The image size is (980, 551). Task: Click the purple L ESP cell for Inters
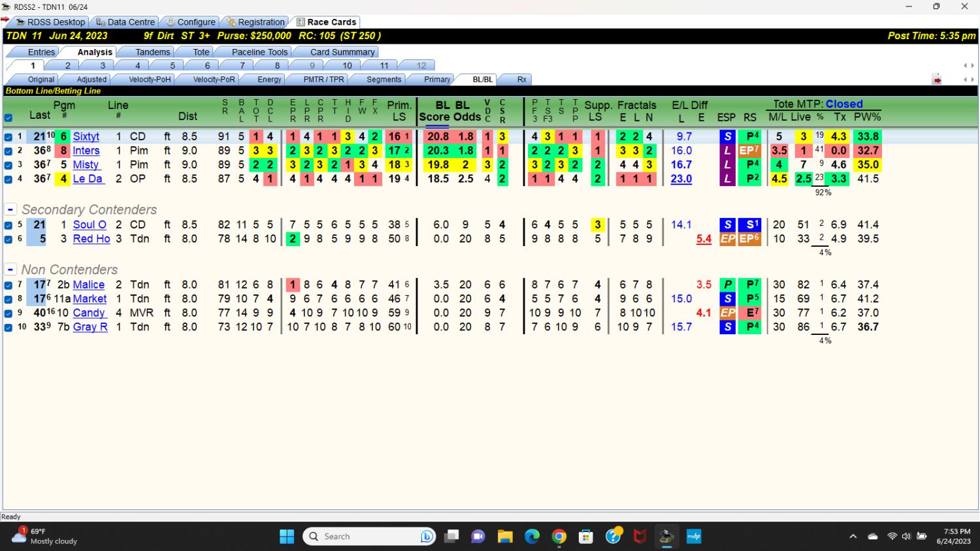(727, 151)
